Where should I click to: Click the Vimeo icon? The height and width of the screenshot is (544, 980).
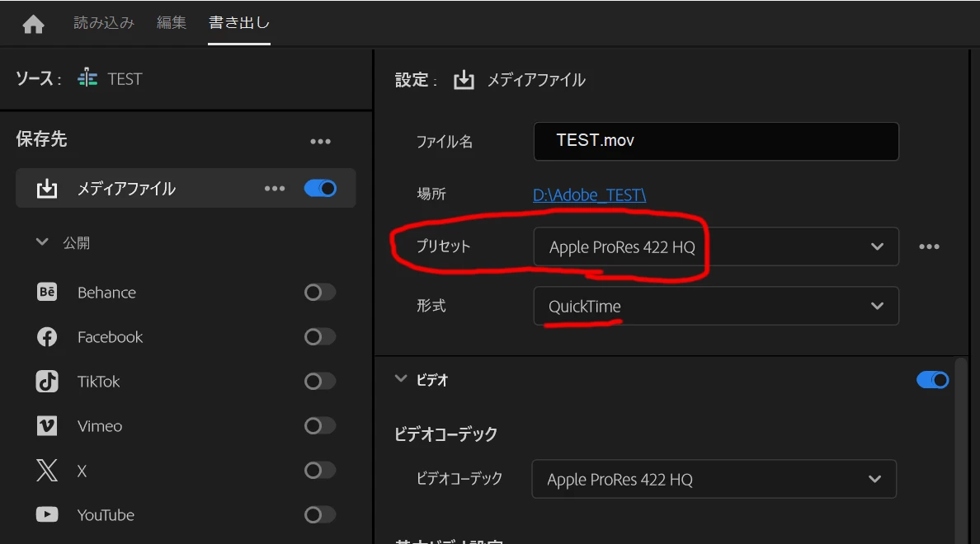pos(47,426)
